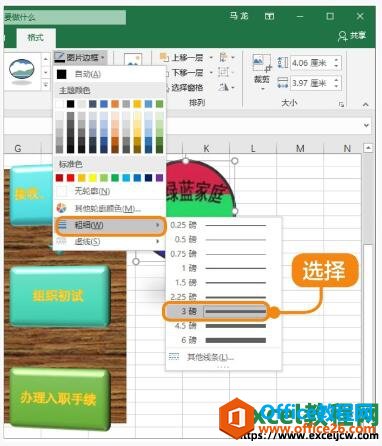This screenshot has width=382, height=446.
Task: Open 其他轮廓颜色(M) more outline colors
Action: point(109,208)
